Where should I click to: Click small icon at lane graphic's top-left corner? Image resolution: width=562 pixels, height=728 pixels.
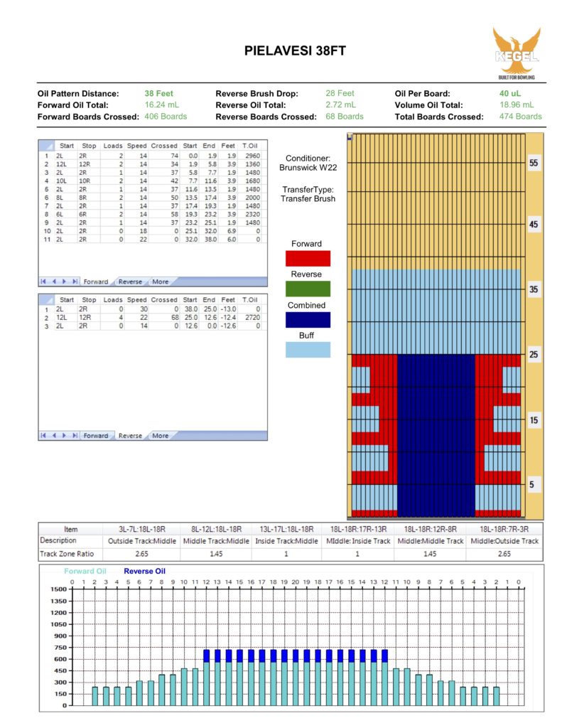(x=350, y=136)
